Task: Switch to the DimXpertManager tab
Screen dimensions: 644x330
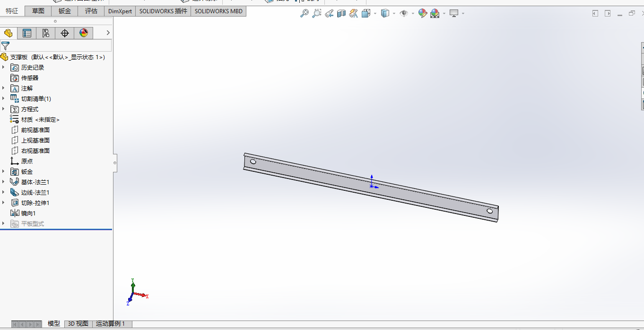Action: tap(65, 33)
